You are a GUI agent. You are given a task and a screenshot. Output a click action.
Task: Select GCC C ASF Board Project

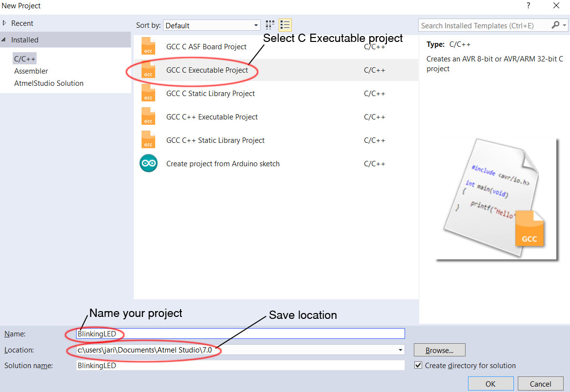coord(276,46)
